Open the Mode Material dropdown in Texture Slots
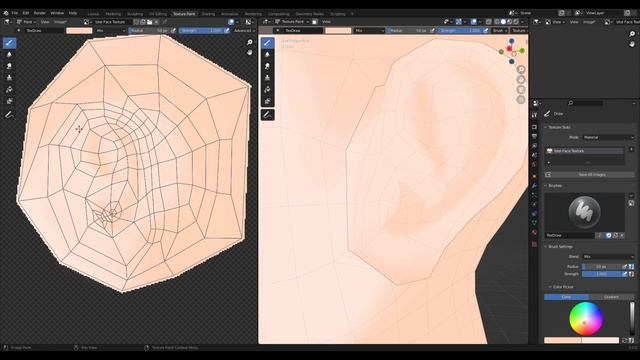 click(608, 138)
